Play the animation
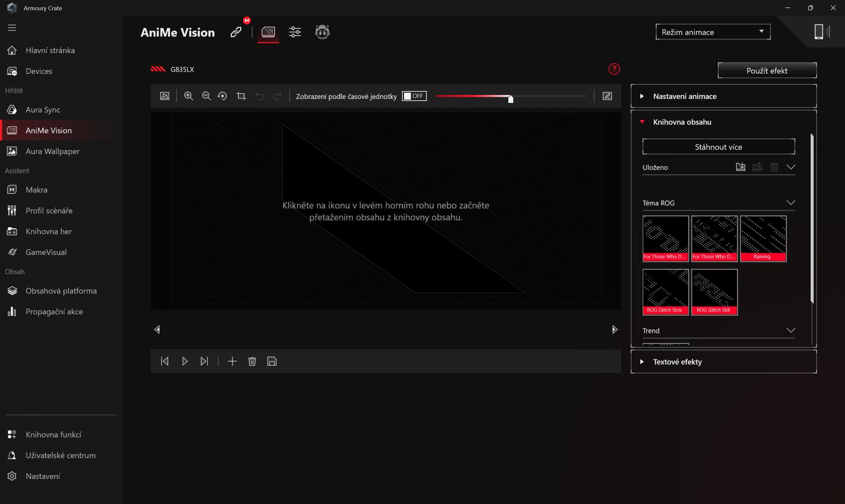 click(185, 361)
